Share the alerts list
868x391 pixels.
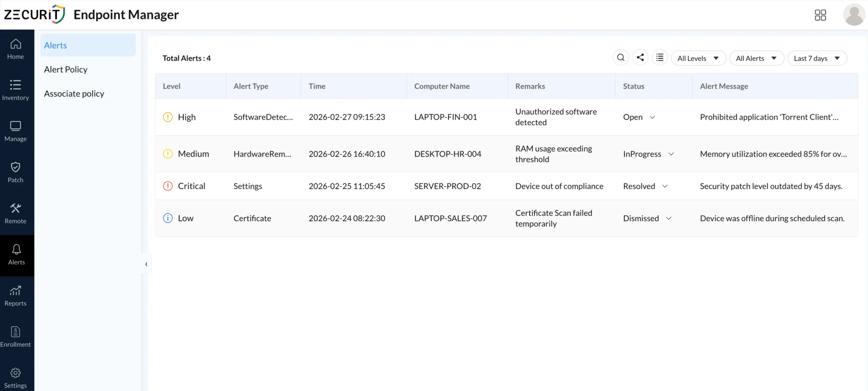tap(640, 57)
